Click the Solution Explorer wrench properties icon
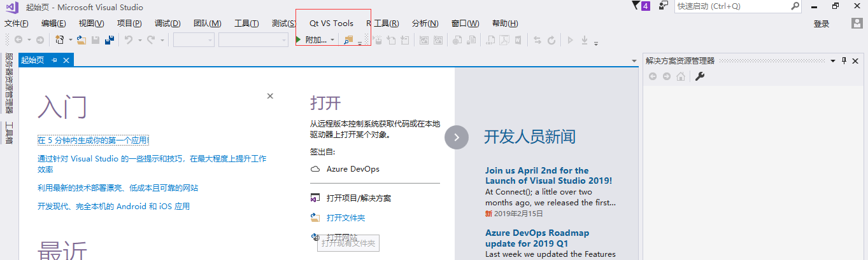Viewport: 868px width, 260px height. pyautogui.click(x=699, y=76)
